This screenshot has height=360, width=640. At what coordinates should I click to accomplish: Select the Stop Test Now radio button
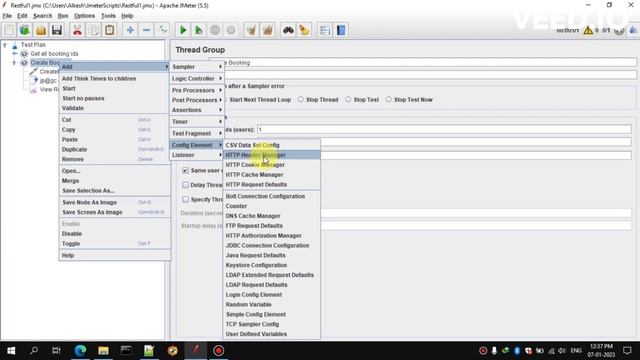click(x=389, y=100)
